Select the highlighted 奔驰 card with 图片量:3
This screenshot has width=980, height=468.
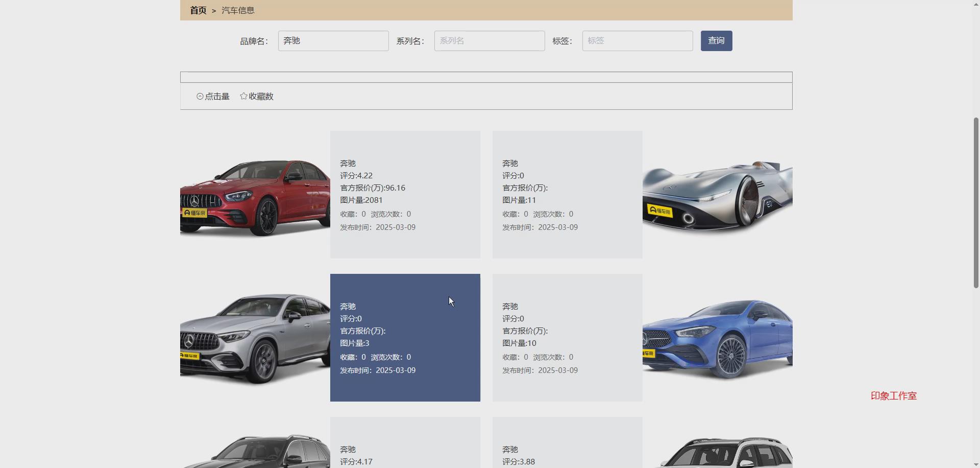click(405, 337)
